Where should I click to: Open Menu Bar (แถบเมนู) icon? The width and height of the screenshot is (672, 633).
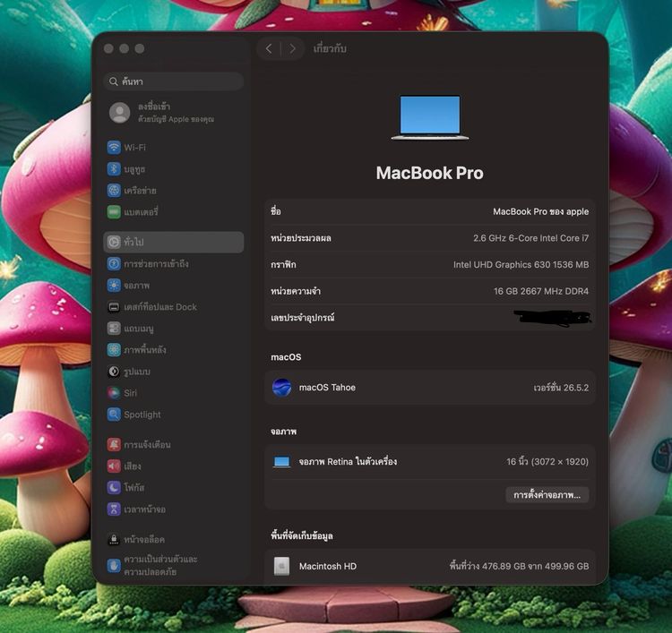point(114,328)
